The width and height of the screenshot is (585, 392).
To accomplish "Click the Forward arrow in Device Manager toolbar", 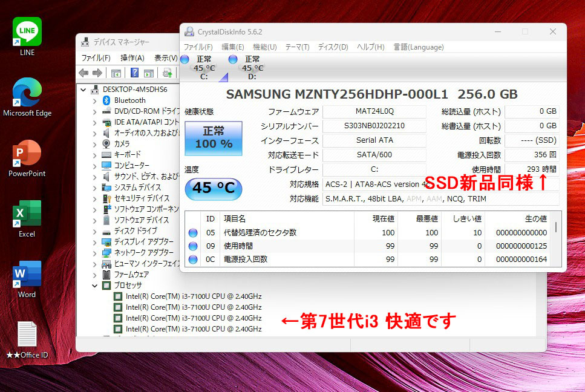I will (x=97, y=73).
